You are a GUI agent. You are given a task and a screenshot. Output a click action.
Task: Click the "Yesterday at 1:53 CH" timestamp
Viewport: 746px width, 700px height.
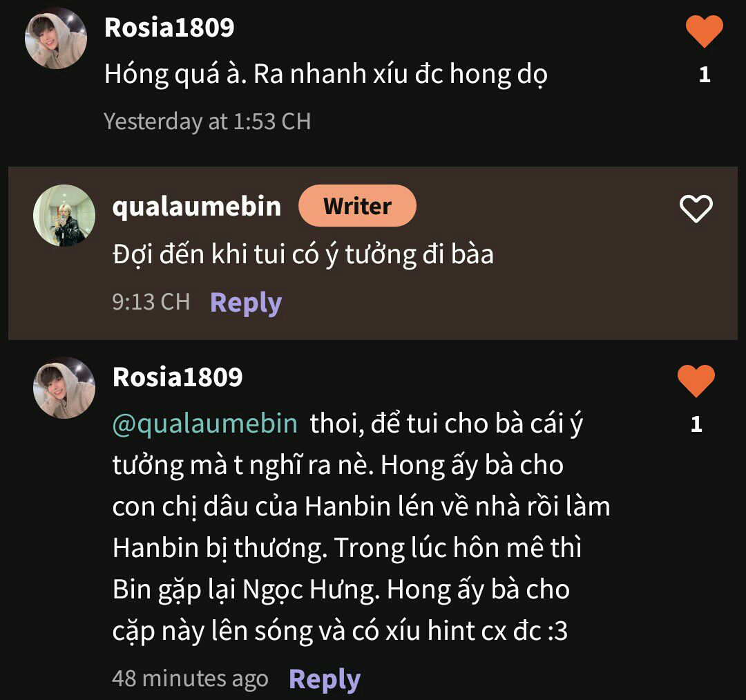pyautogui.click(x=207, y=122)
